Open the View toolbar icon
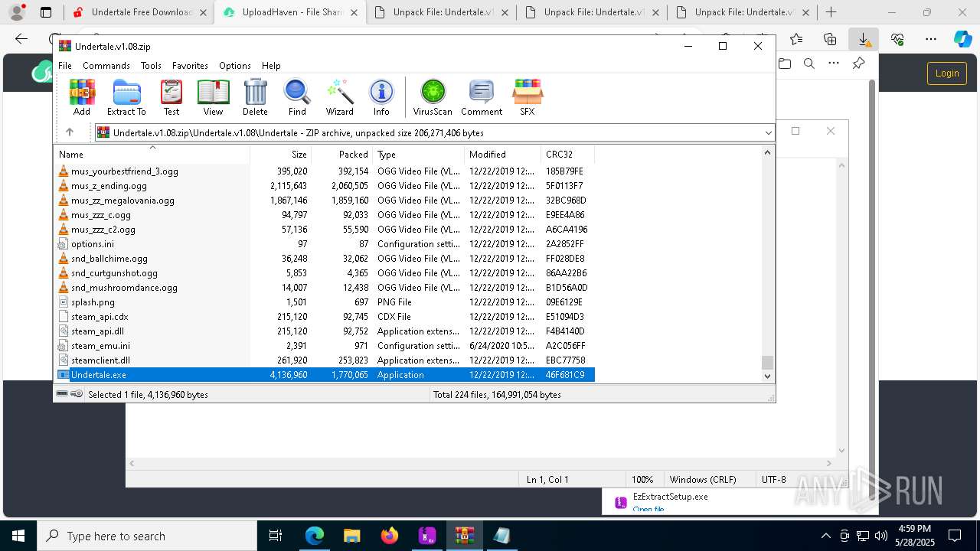This screenshot has height=551, width=980. pyautogui.click(x=213, y=97)
